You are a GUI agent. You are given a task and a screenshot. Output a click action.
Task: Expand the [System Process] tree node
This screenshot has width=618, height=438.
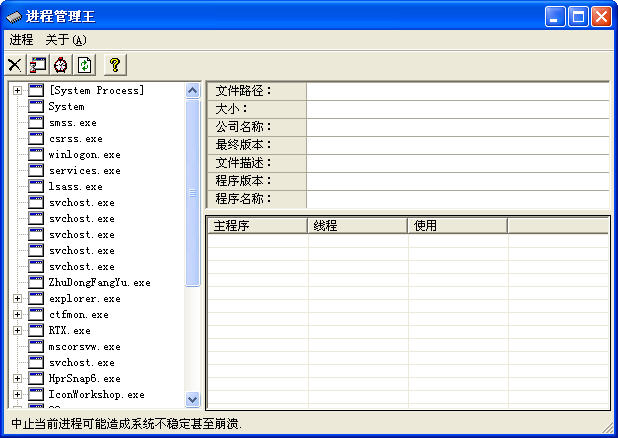click(x=18, y=91)
